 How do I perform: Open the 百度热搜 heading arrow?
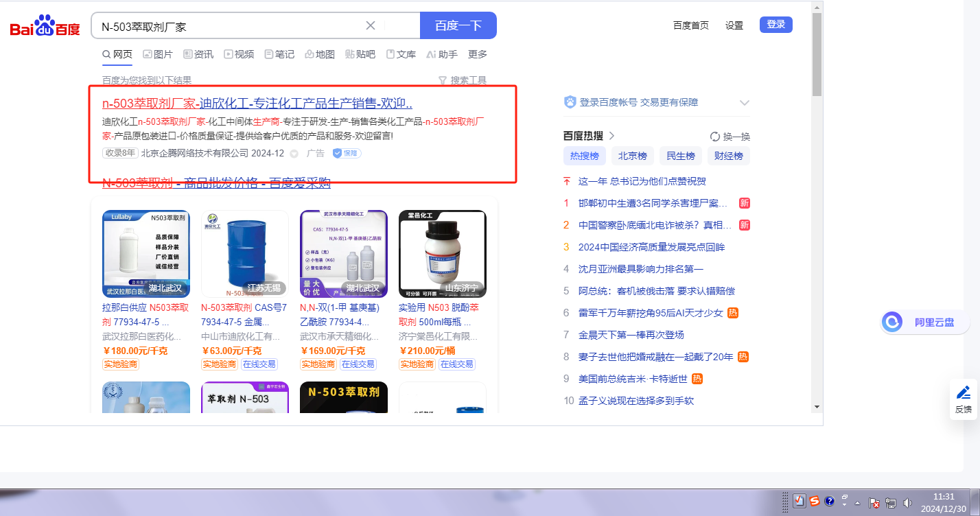(x=612, y=136)
